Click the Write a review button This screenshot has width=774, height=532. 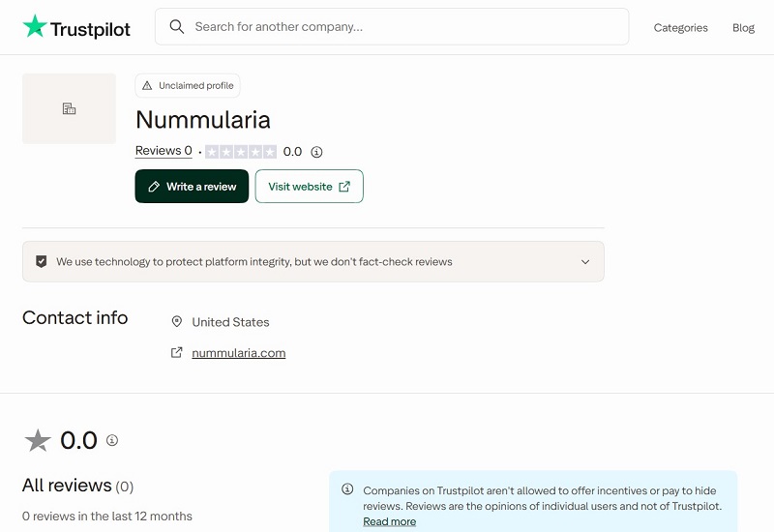(192, 186)
